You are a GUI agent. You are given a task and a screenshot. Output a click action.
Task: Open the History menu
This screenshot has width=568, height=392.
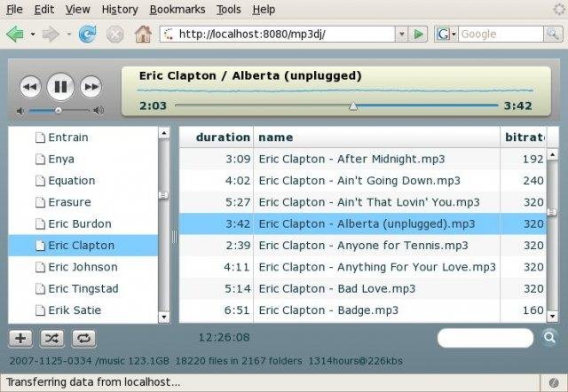click(x=120, y=10)
